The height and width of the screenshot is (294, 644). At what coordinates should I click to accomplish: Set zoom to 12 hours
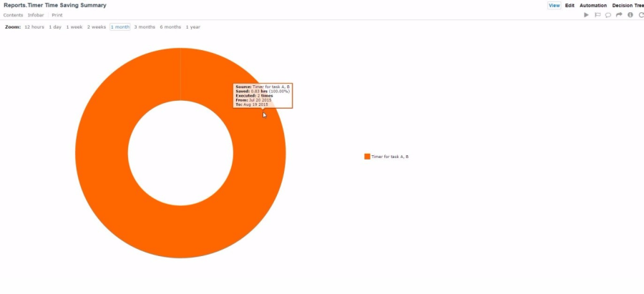34,27
